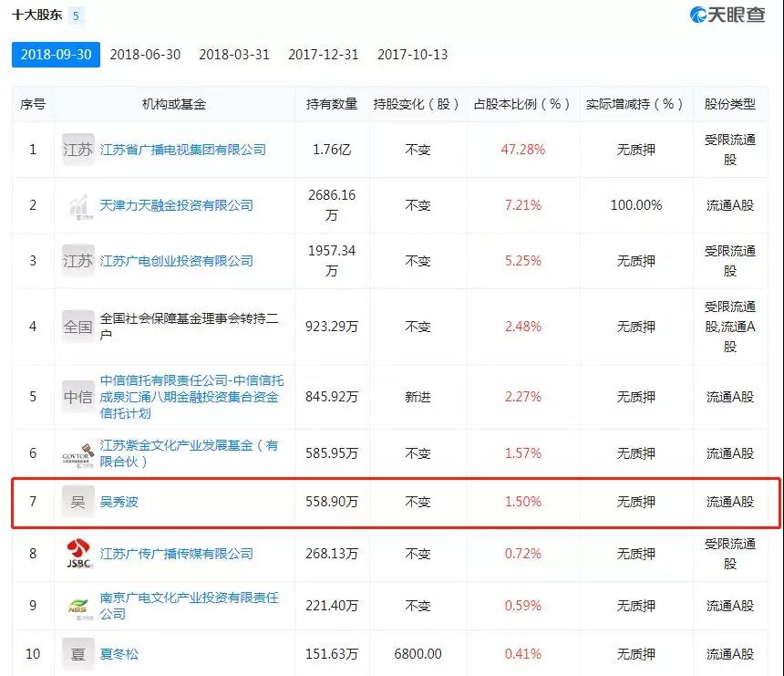Show the 2017-12-31 shareholder data
The width and height of the screenshot is (784, 676).
pyautogui.click(x=323, y=55)
